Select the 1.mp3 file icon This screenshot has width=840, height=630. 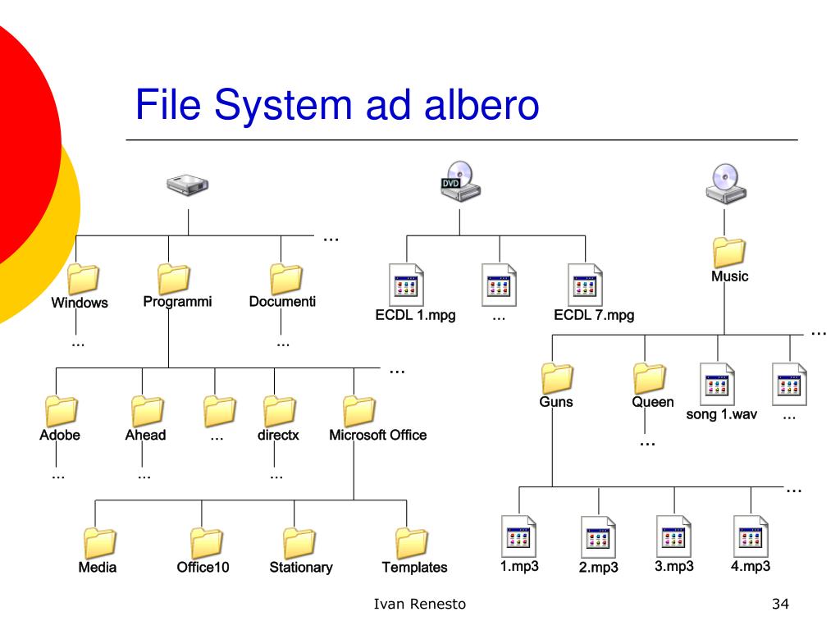click(x=518, y=536)
